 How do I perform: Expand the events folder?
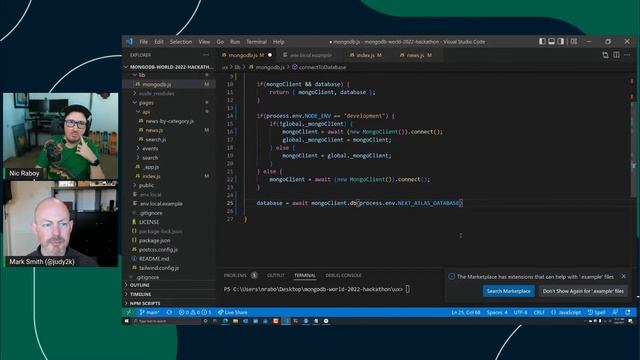(x=169, y=149)
